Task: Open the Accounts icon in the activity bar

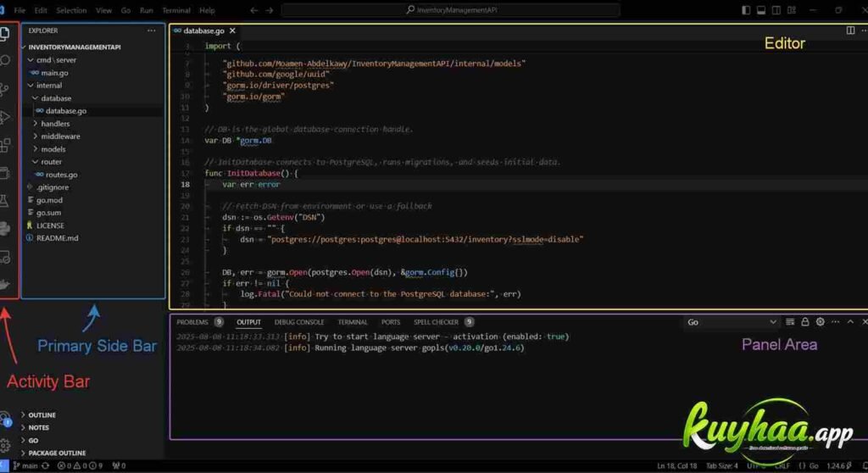Action: click(5, 419)
